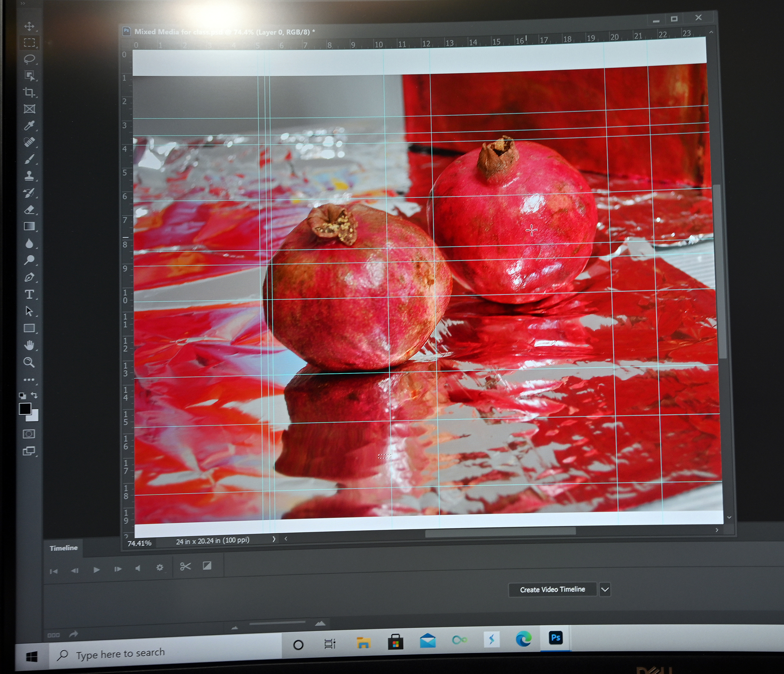
Task: Select the Hand tool
Action: tap(29, 345)
